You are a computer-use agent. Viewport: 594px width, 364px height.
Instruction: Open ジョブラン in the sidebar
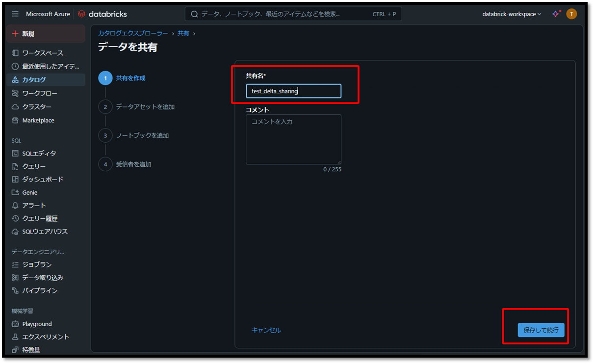point(46,265)
